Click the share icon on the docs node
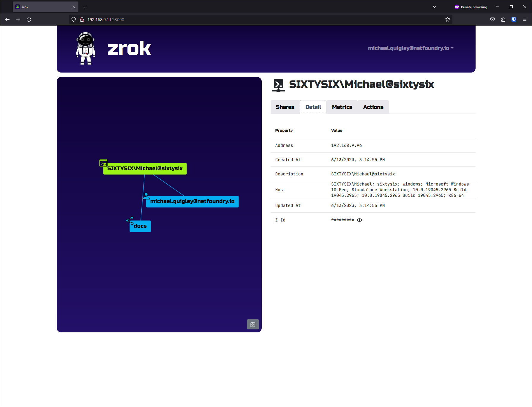 tap(129, 220)
